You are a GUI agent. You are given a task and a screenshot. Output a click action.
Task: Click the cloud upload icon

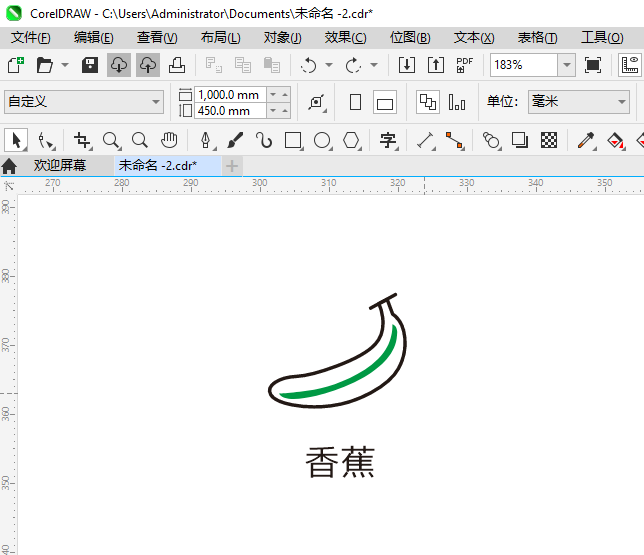pos(148,65)
